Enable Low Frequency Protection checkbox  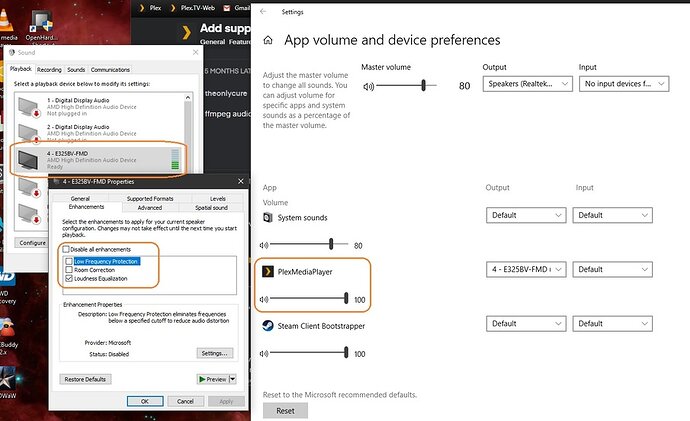click(69, 261)
